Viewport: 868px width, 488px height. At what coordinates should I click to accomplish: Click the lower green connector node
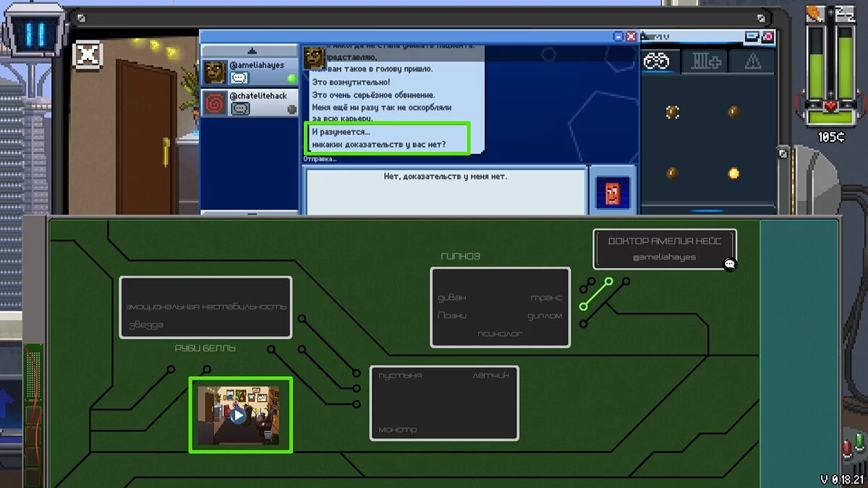[583, 307]
